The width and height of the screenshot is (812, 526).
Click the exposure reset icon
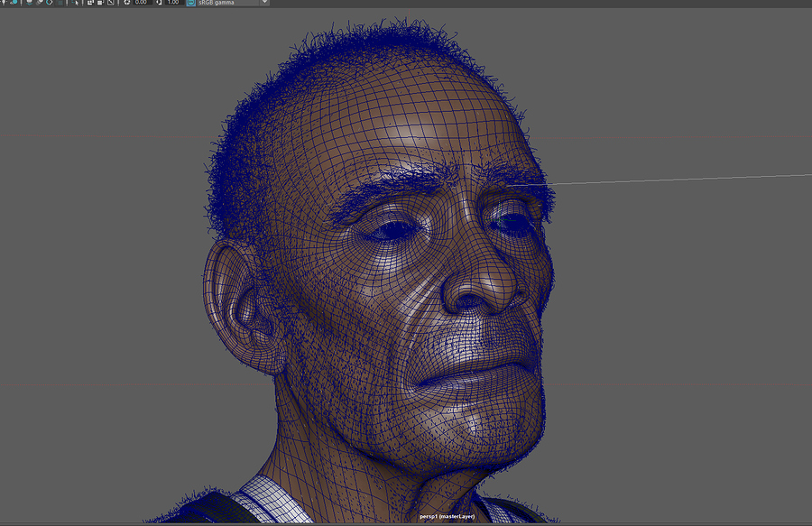pos(126,3)
